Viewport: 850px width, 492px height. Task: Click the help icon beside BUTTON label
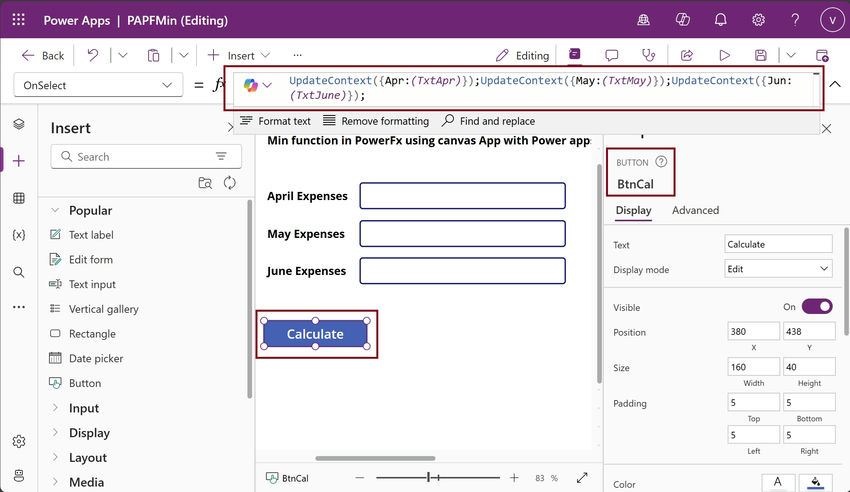[661, 161]
